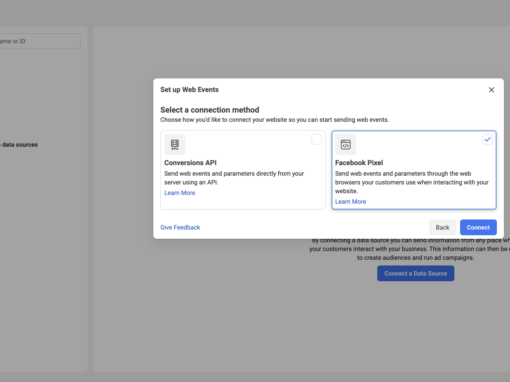Go Back to previous step

(442, 227)
